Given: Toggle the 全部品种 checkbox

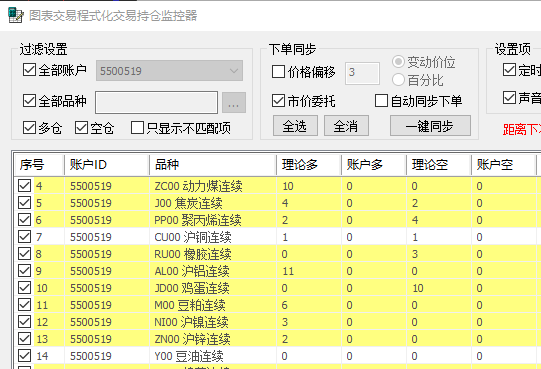Looking at the screenshot, I should click(x=29, y=100).
